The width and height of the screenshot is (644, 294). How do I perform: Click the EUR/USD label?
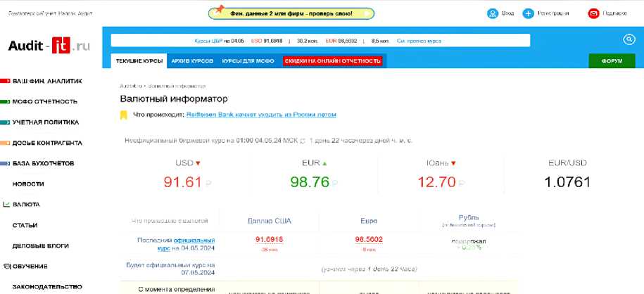click(567, 163)
